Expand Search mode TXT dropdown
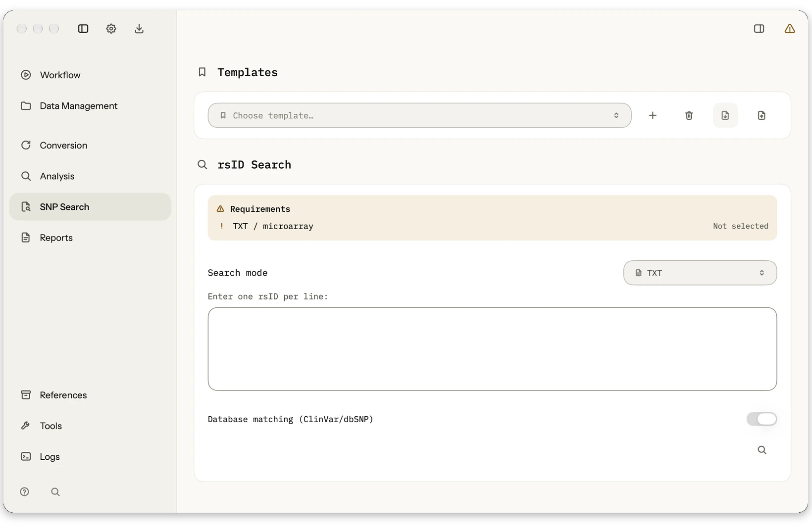The width and height of the screenshot is (812, 532). tap(700, 273)
